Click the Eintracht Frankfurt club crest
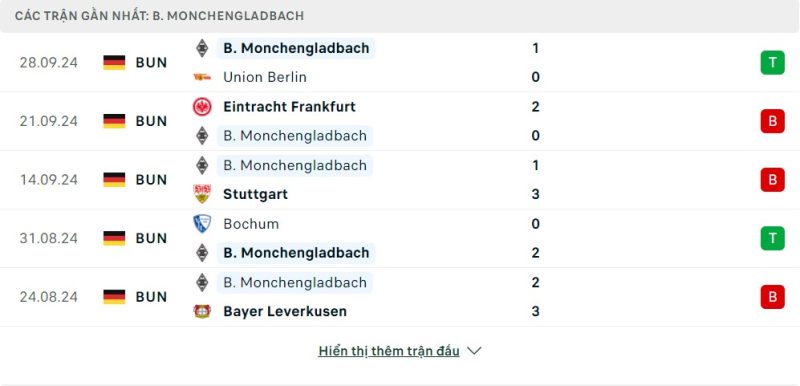800x386 pixels. coord(202,107)
